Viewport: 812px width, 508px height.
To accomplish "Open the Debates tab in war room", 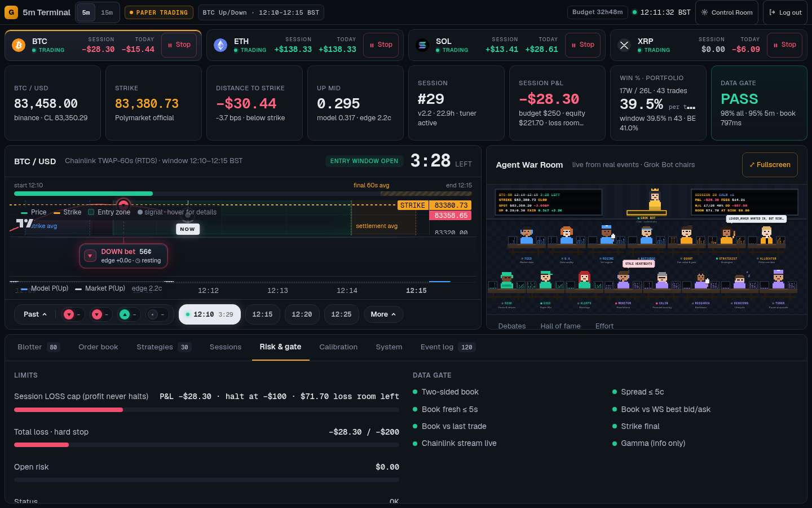I will pyautogui.click(x=512, y=326).
